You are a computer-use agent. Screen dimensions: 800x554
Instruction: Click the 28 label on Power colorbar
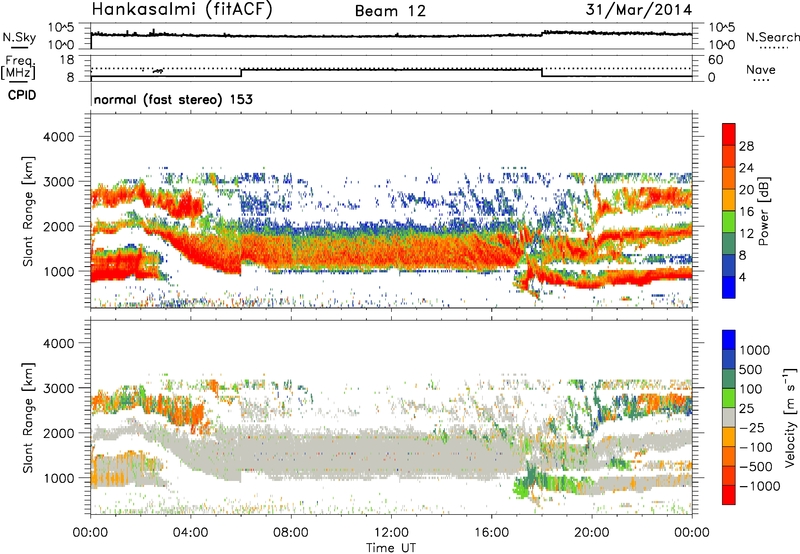[x=746, y=146]
